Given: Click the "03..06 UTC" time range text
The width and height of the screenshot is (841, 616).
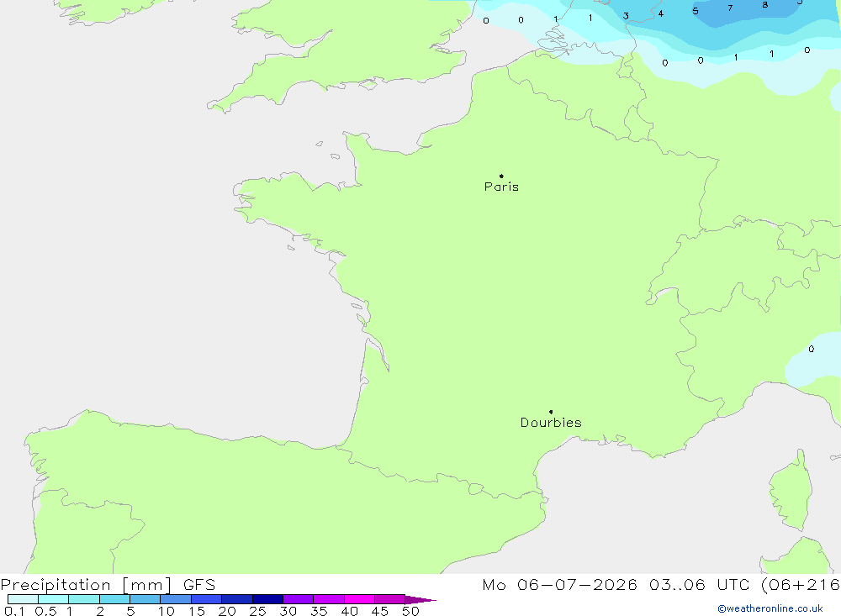Looking at the screenshot, I should 698,585.
